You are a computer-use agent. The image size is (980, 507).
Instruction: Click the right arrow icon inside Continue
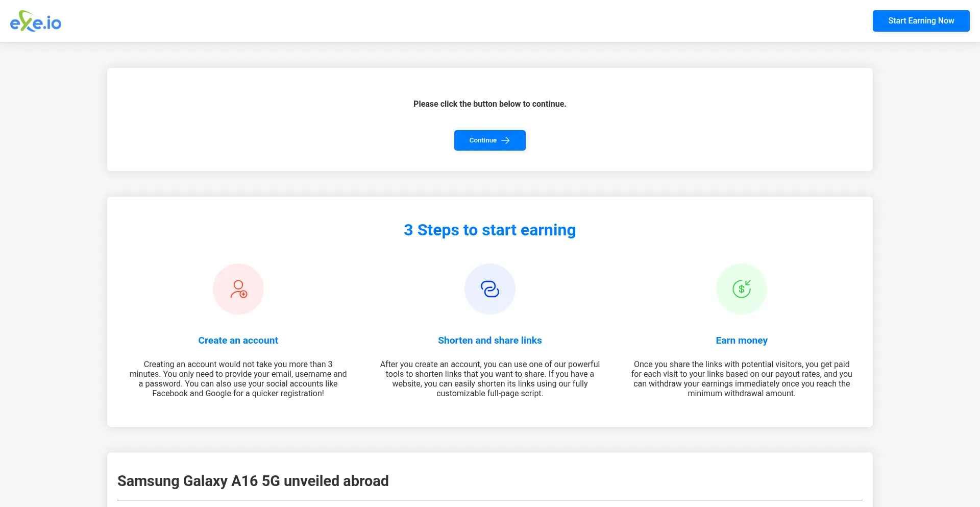505,140
